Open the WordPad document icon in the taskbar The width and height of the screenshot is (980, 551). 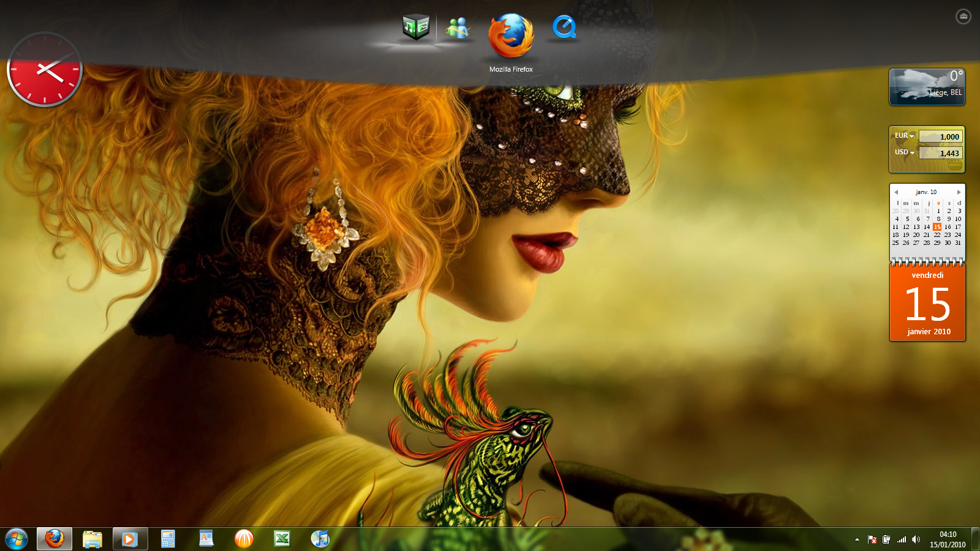[x=206, y=539]
